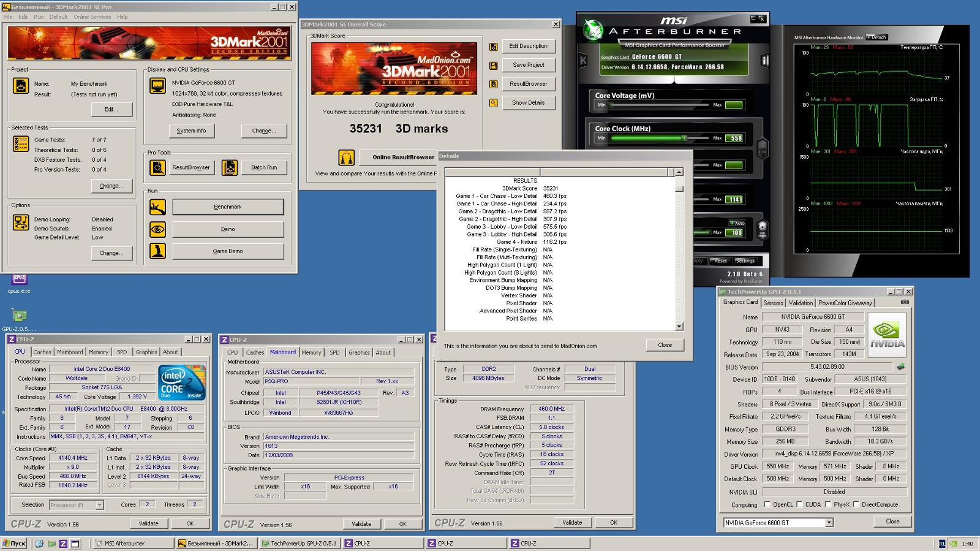Open the GPU selection dropdown in GPU-Z
Image resolution: width=980 pixels, height=551 pixels.
pos(829,523)
